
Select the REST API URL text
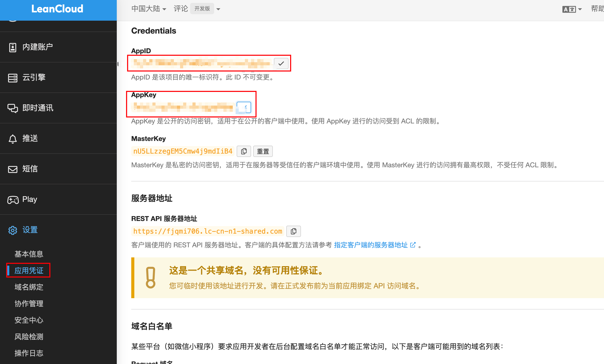click(208, 231)
